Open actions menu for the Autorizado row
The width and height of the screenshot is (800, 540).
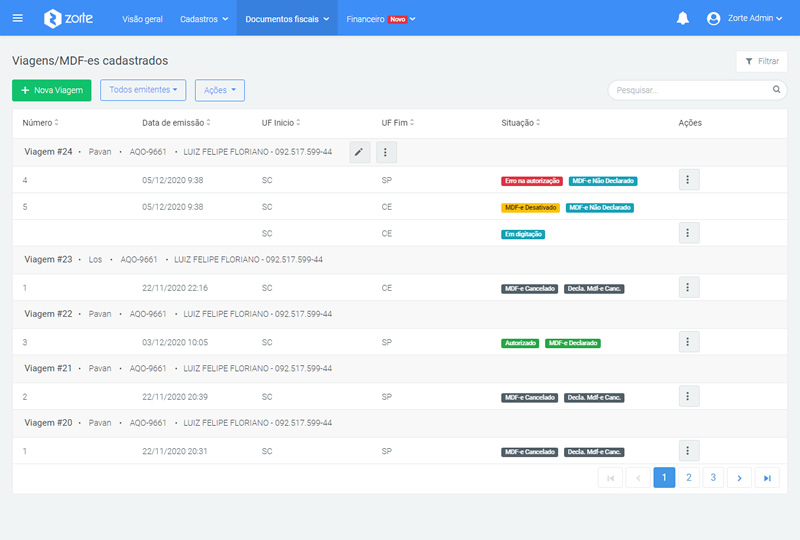coord(689,342)
